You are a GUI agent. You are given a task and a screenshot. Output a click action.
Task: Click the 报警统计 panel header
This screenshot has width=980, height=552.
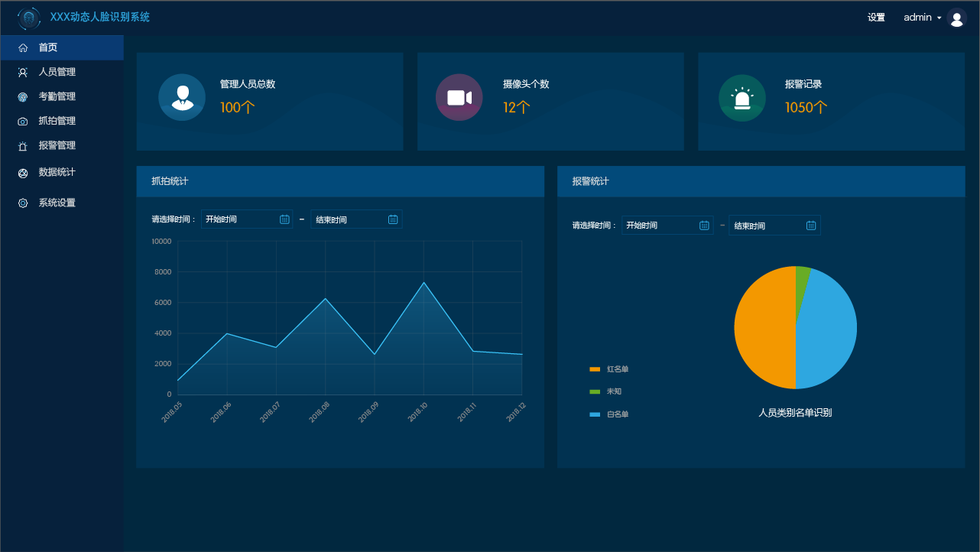[761, 181]
